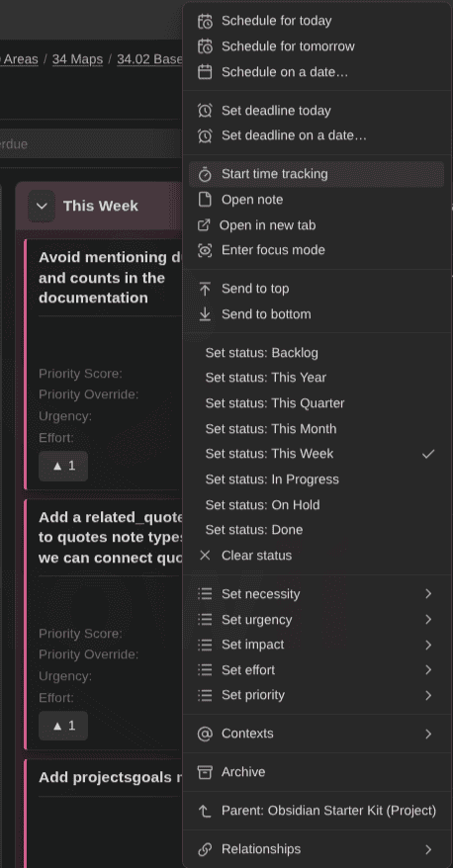Click the @ icon beside Contexts
This screenshot has height=868, width=453.
(x=205, y=734)
